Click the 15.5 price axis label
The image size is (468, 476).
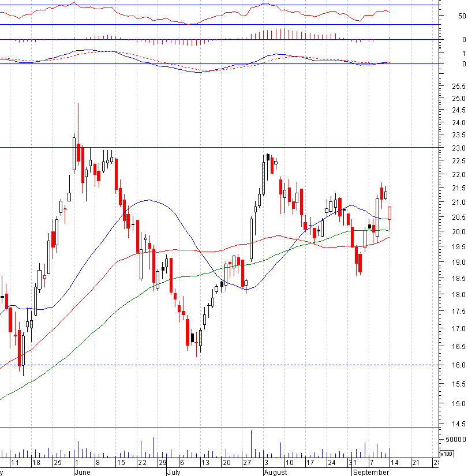459,384
